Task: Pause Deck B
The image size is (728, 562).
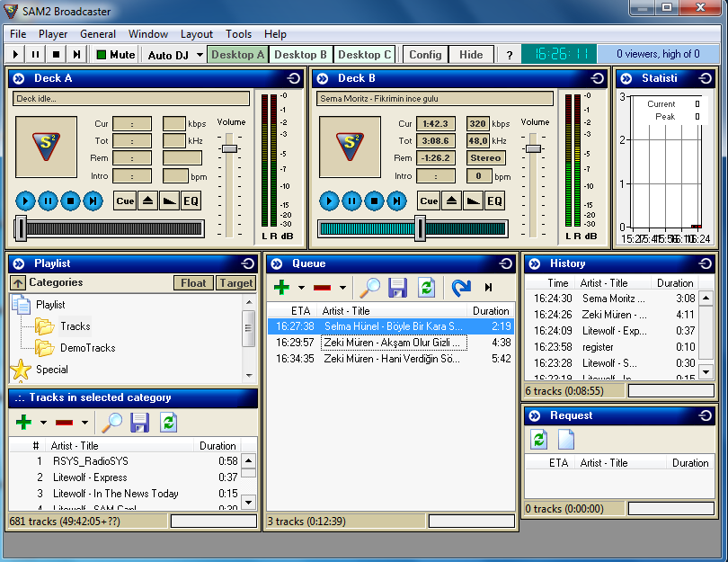Action: click(x=351, y=201)
